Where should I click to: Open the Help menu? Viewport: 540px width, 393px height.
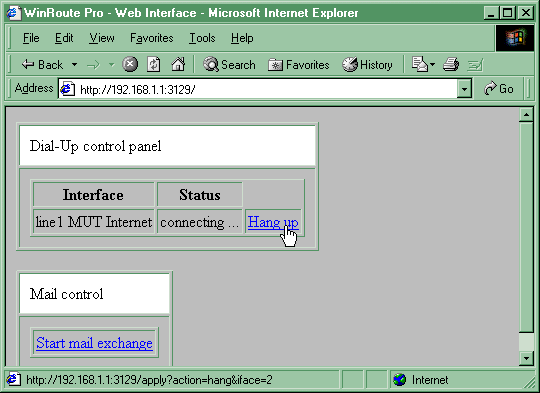click(x=242, y=38)
